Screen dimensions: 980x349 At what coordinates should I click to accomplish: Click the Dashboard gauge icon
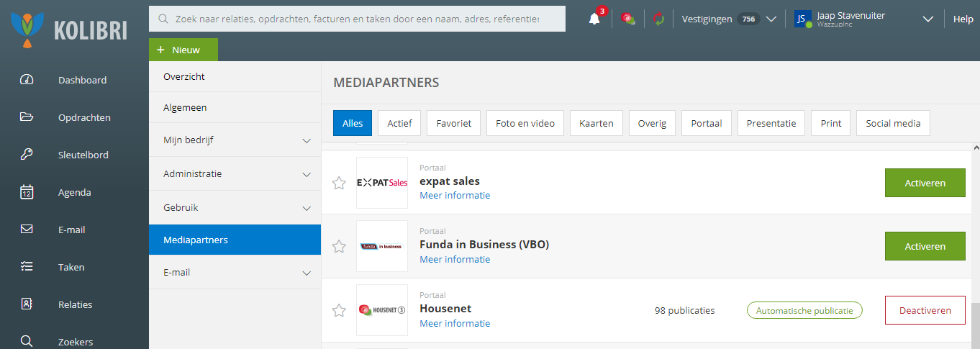(x=27, y=80)
